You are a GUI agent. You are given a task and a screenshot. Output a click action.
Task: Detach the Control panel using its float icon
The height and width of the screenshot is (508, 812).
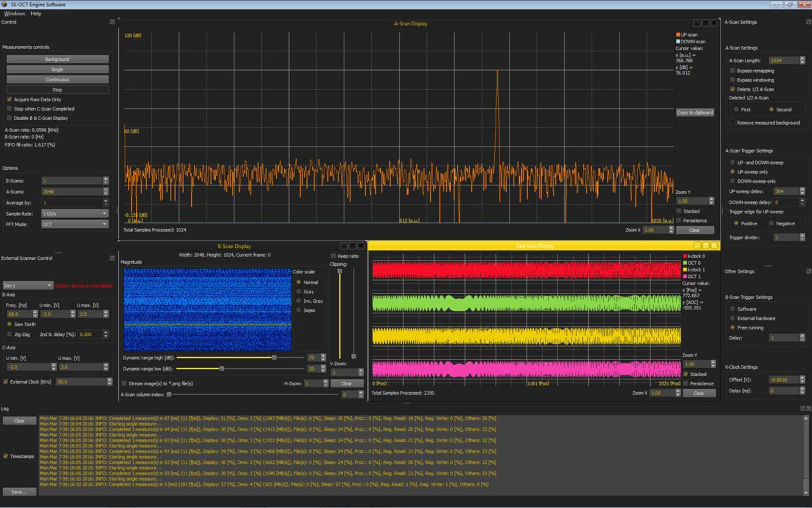pyautogui.click(x=112, y=22)
